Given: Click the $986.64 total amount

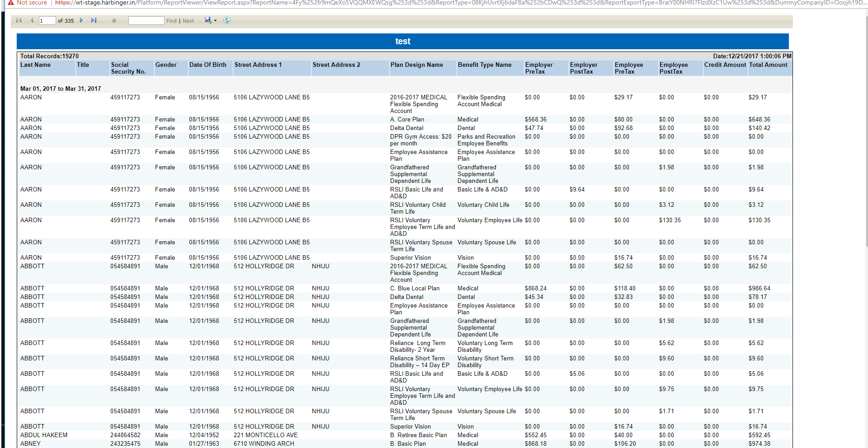Looking at the screenshot, I should click(x=759, y=288).
